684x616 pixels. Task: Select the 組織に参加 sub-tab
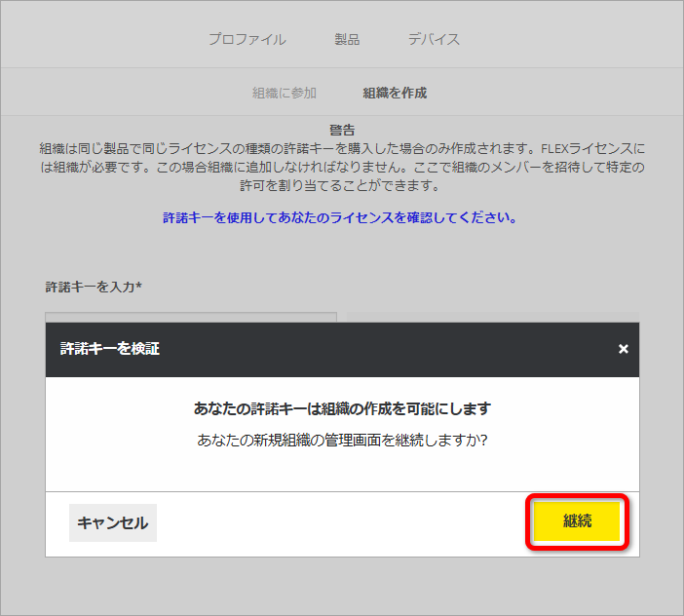pyautogui.click(x=285, y=94)
